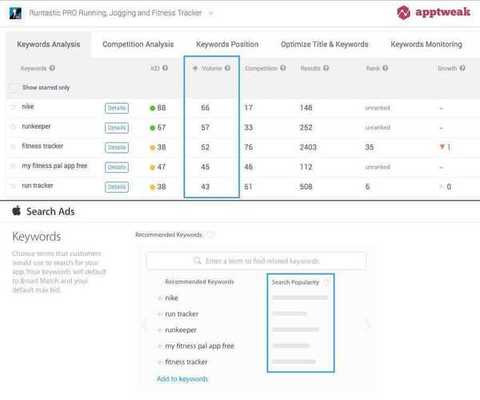480x400 pixels.
Task: Click info icon beside Rank header
Action: coord(385,68)
